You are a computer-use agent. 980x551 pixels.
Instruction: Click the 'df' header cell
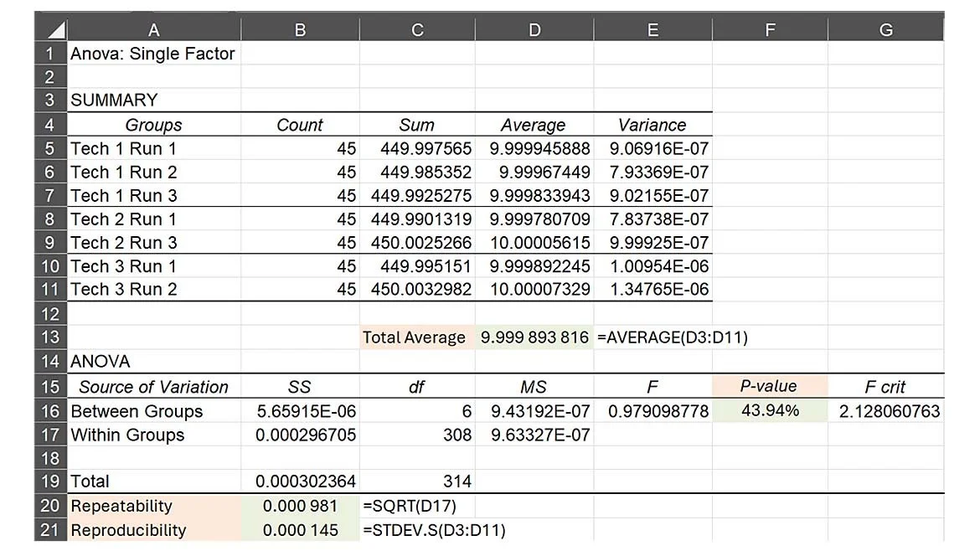[x=417, y=387]
